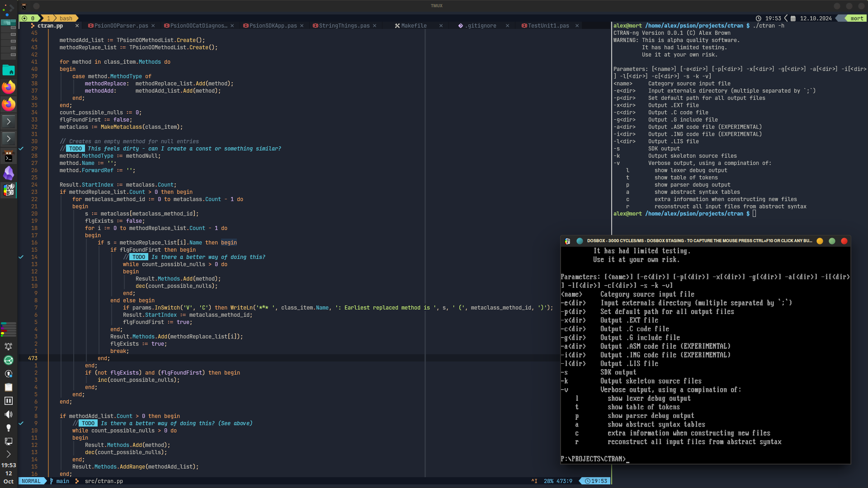Open the green sync tray icon
The width and height of the screenshot is (868, 488).
click(8, 360)
